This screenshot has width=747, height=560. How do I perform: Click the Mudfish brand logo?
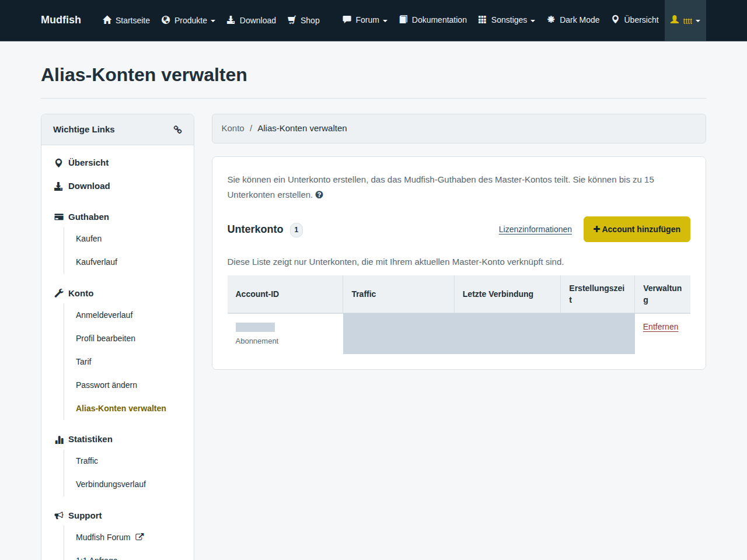pos(61,20)
